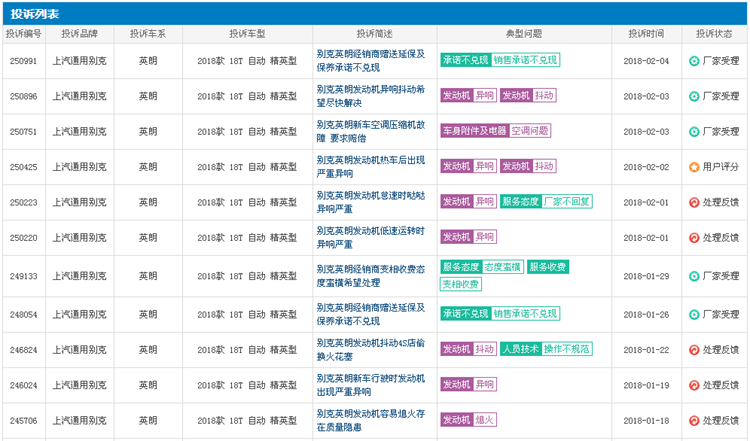750x441 pixels.
Task: Open link 发动机怠速时哒哒异响严重
Action: pyautogui.click(x=371, y=202)
